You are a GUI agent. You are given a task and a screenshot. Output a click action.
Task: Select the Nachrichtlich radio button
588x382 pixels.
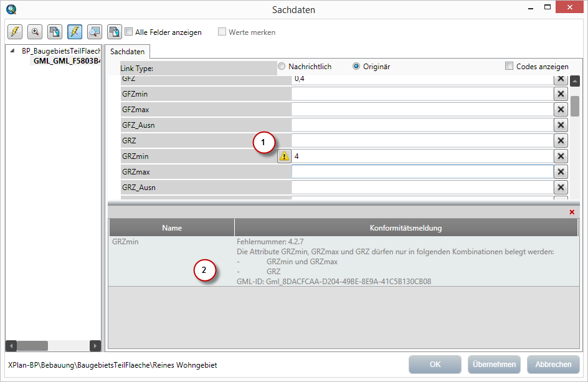pyautogui.click(x=282, y=66)
